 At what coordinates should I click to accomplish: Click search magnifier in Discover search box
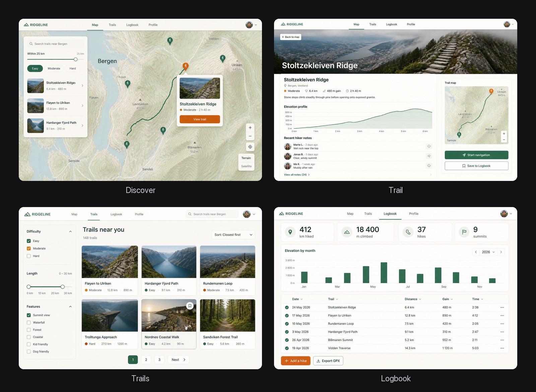point(31,44)
